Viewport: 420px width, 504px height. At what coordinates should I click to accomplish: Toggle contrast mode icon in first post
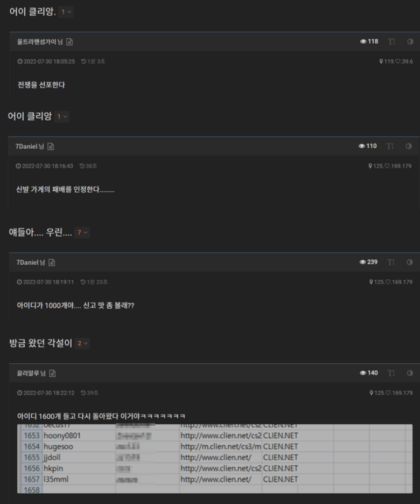click(410, 42)
